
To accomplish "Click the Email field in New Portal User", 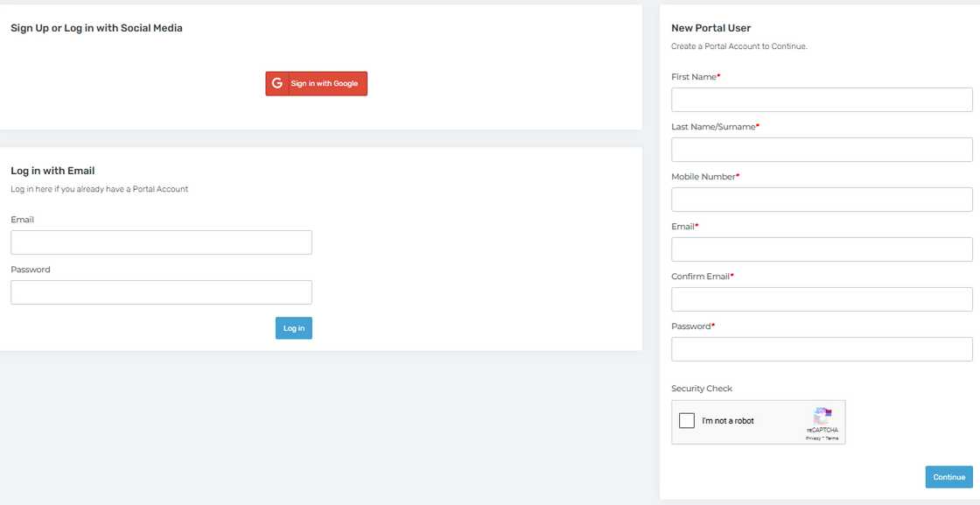I will coord(821,249).
